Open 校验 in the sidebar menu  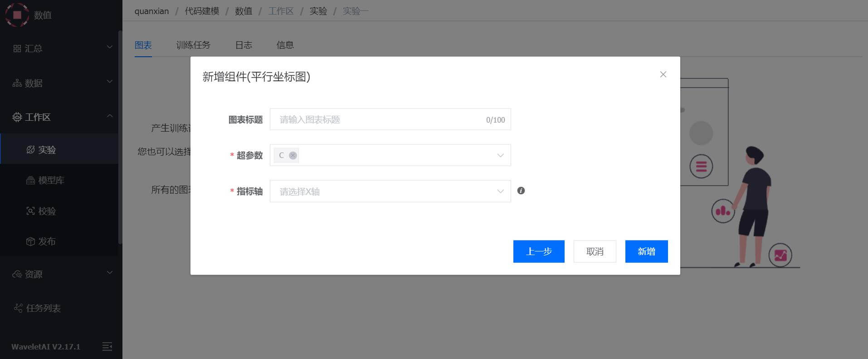click(59, 211)
